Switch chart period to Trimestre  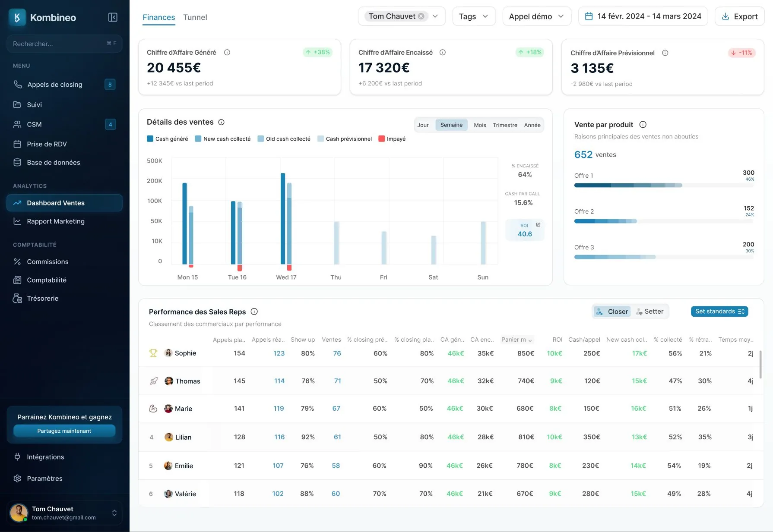[505, 125]
